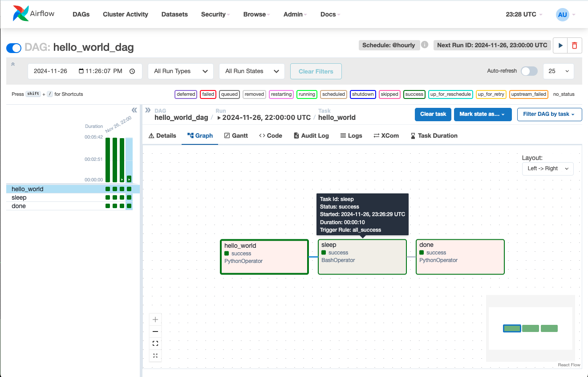Image resolution: width=588 pixels, height=377 pixels.
Task: Zoom in on the graph with the plus button
Action: (x=155, y=320)
